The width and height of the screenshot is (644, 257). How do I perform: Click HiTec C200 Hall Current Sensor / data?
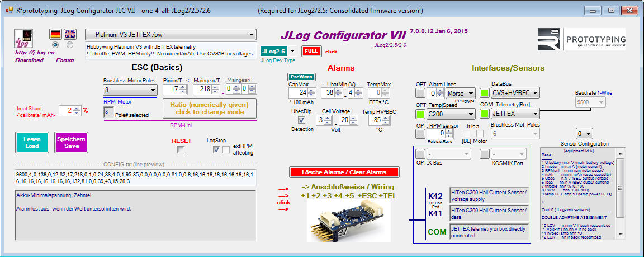coord(489,213)
